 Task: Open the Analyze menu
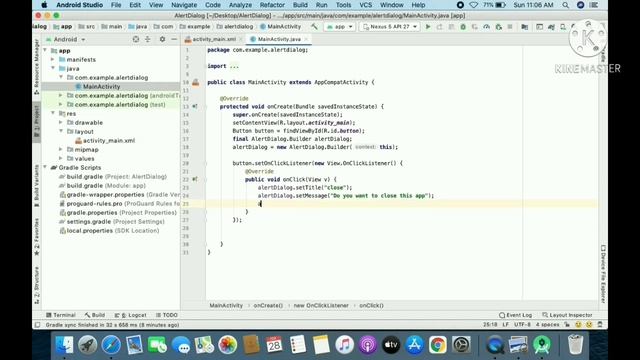[x=240, y=5]
